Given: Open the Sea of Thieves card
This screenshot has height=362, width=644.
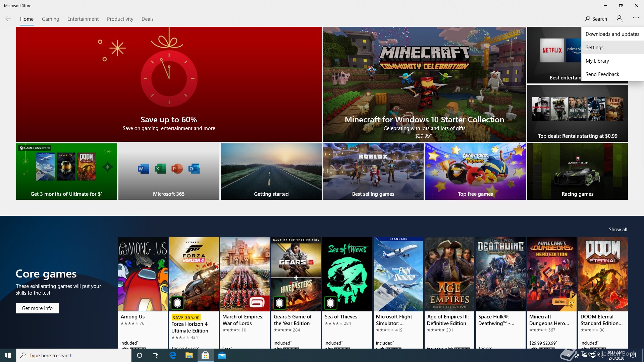Looking at the screenshot, I should click(347, 293).
